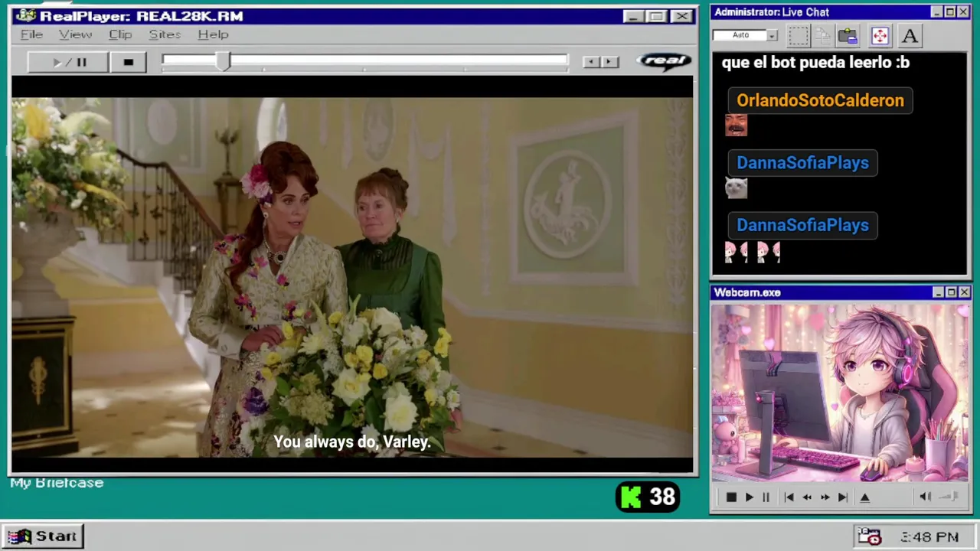Click the My Briefcase desktop label
Screen dimensions: 980x551
57,483
